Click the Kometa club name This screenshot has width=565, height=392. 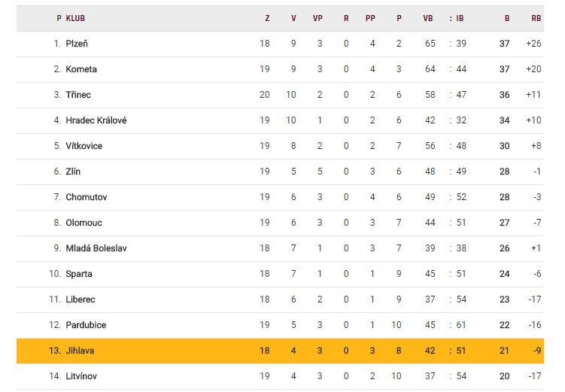click(x=81, y=69)
